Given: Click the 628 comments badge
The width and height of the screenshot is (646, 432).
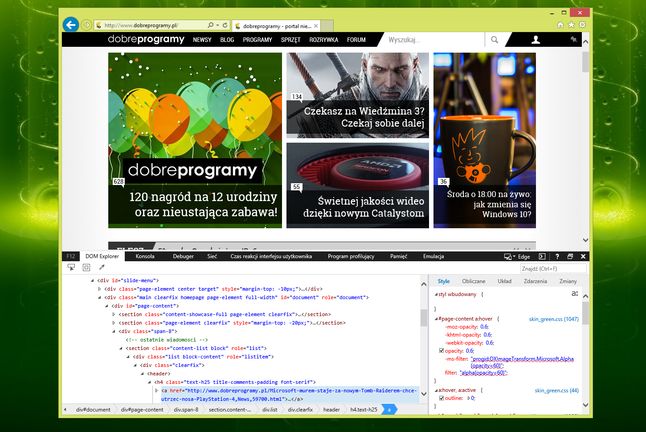Looking at the screenshot, I should pyautogui.click(x=118, y=182).
